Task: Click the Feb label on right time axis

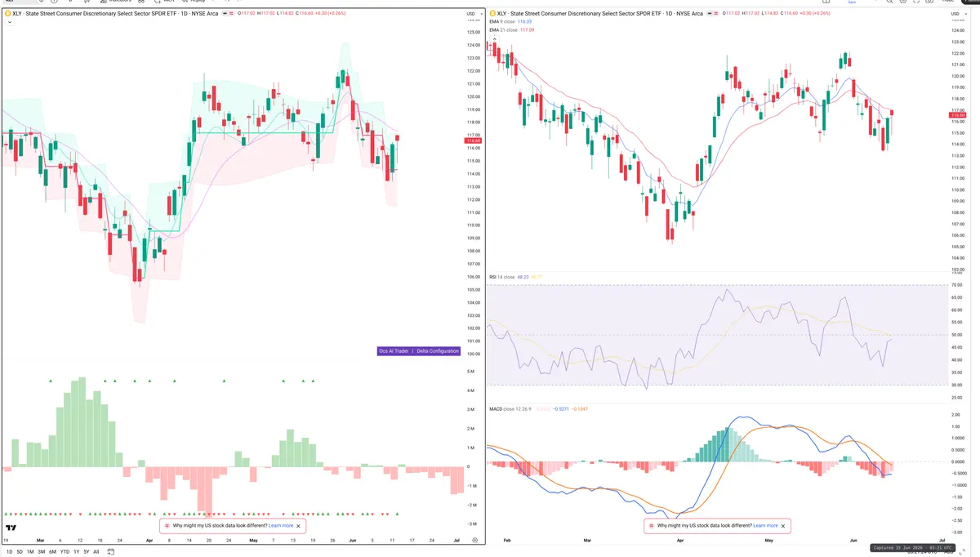Action: pos(507,540)
